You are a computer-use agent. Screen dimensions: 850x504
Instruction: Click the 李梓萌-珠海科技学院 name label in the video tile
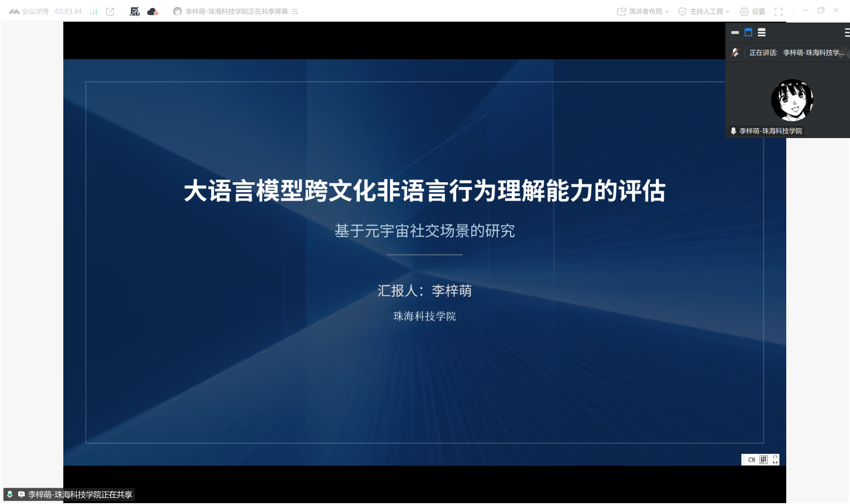[770, 131]
